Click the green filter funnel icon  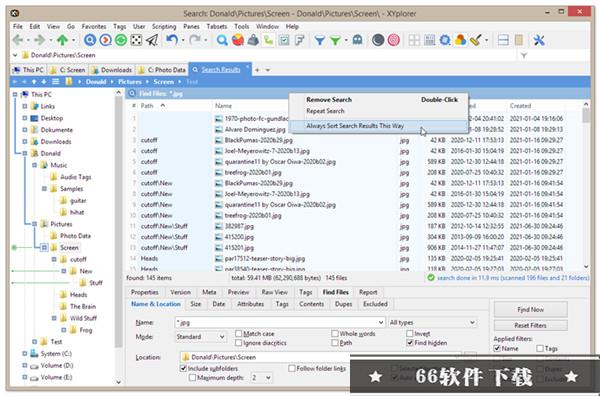tap(335, 40)
